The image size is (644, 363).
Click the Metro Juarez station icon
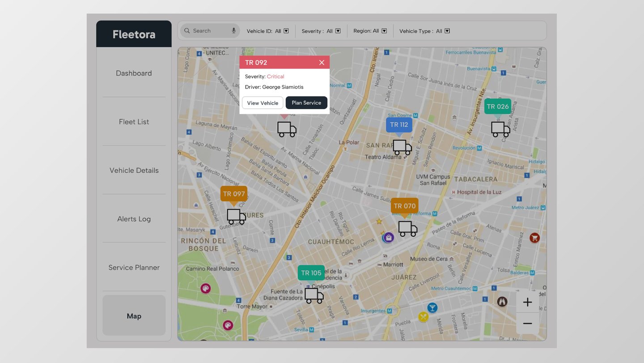coord(543,207)
